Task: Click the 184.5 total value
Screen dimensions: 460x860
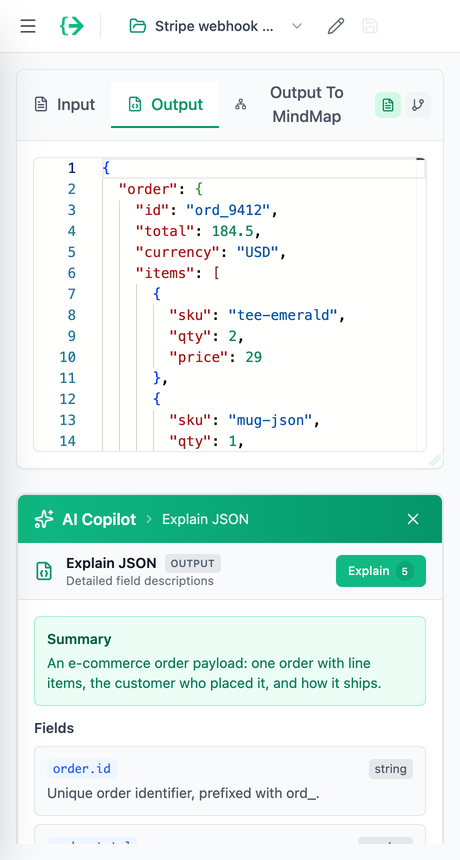Action: point(233,231)
